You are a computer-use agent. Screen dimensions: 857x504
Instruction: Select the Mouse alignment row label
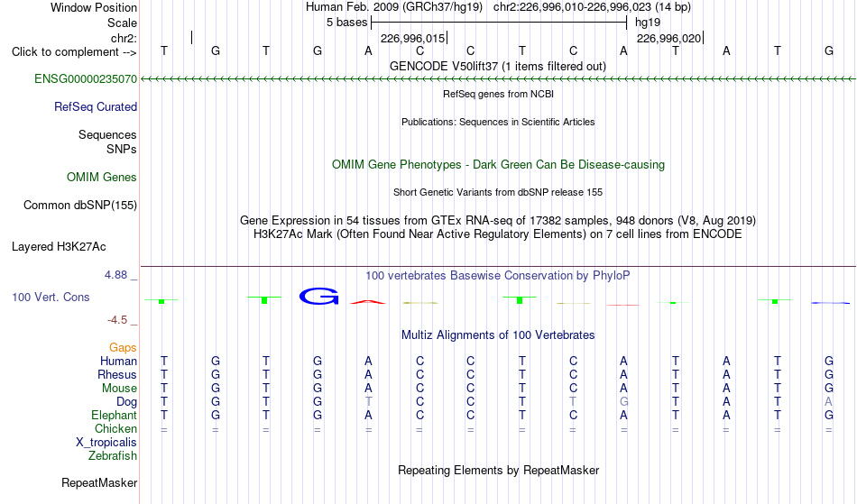click(120, 389)
